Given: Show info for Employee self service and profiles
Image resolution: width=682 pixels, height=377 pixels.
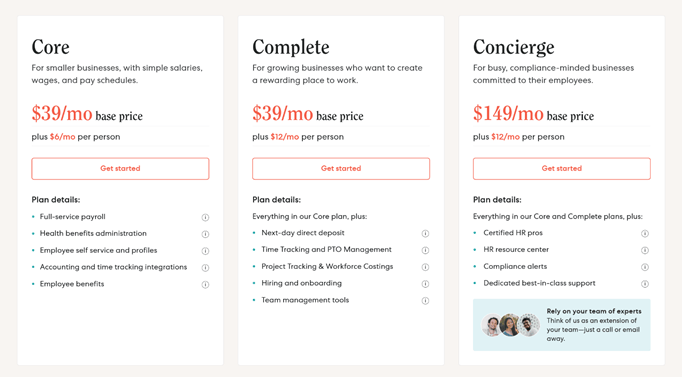Looking at the screenshot, I should [205, 251].
